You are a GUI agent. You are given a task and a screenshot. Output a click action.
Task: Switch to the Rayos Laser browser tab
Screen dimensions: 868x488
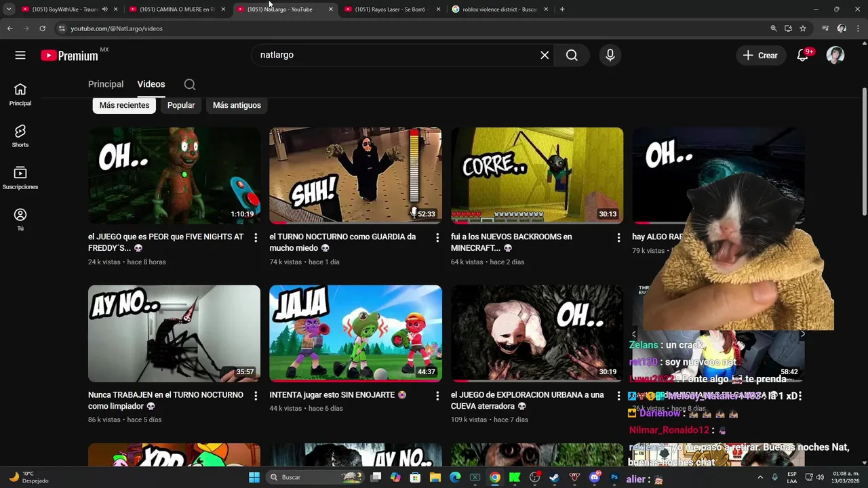tap(392, 9)
